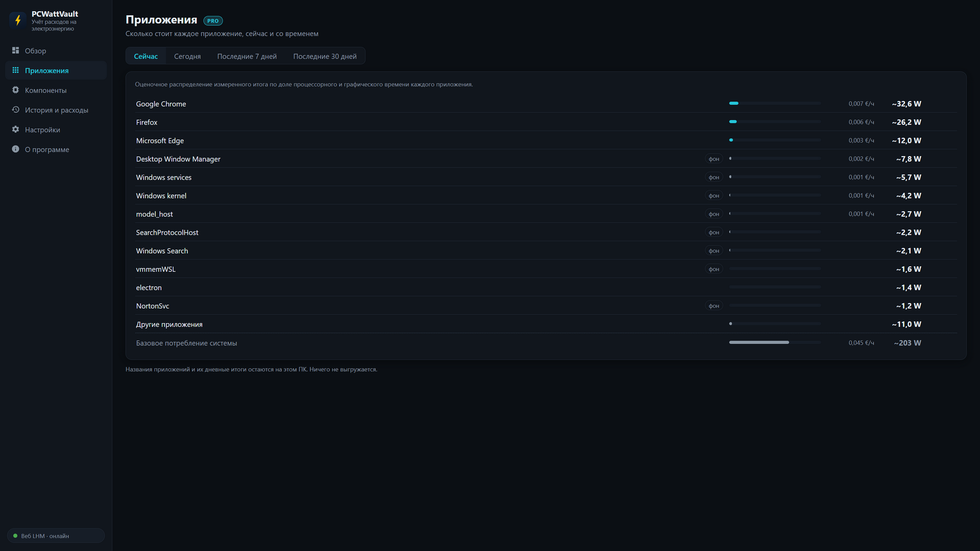The image size is (980, 551).
Task: Click the PRO badge next to title
Action: click(213, 21)
